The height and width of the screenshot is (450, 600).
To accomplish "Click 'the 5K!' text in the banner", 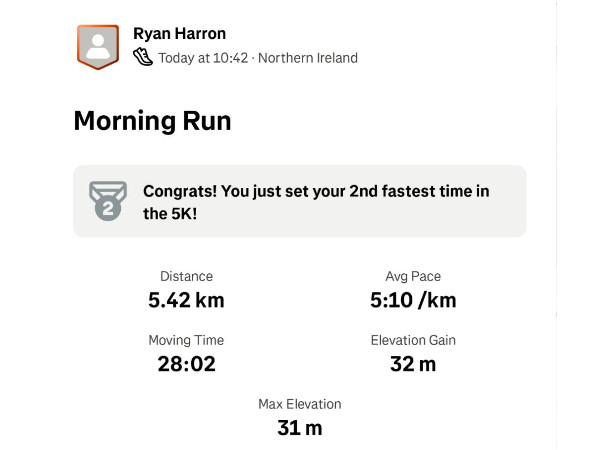I will point(170,213).
